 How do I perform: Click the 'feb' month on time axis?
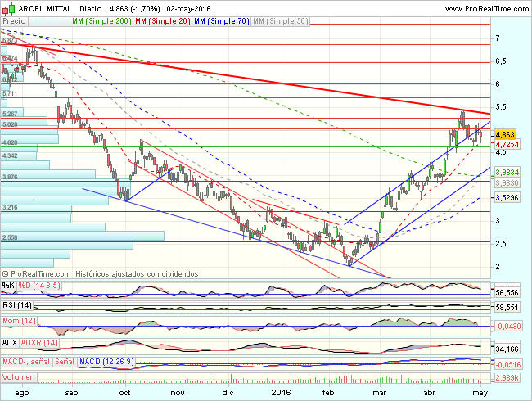(x=327, y=393)
